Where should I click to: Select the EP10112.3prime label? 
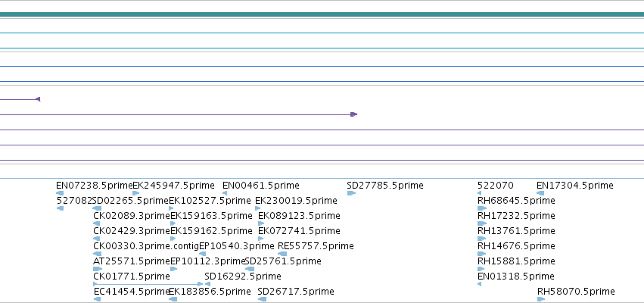[x=208, y=261]
